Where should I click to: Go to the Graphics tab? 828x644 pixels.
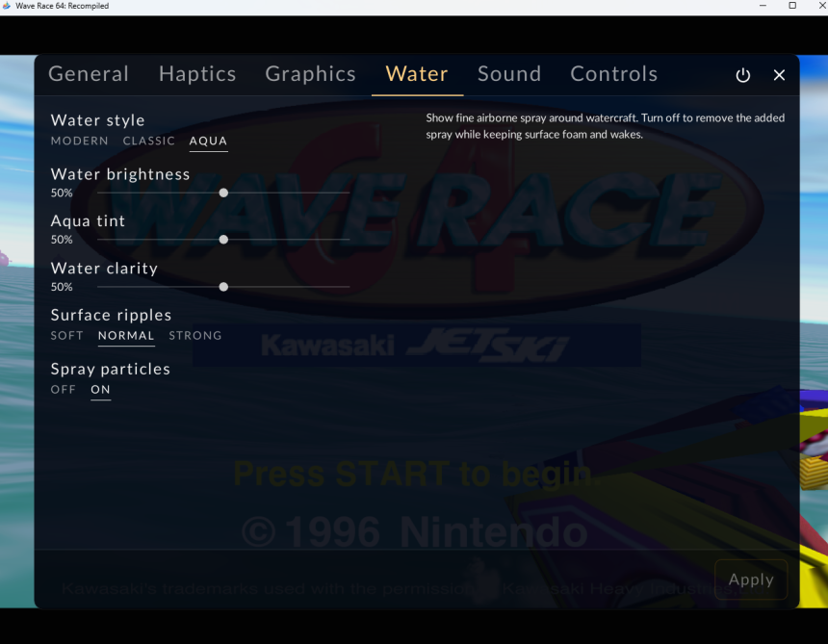pos(310,74)
